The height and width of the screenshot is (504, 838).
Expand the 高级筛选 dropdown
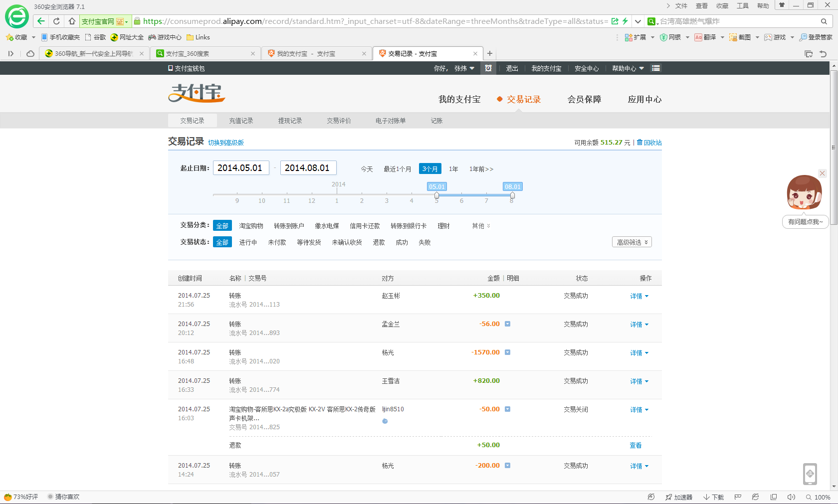coord(631,242)
